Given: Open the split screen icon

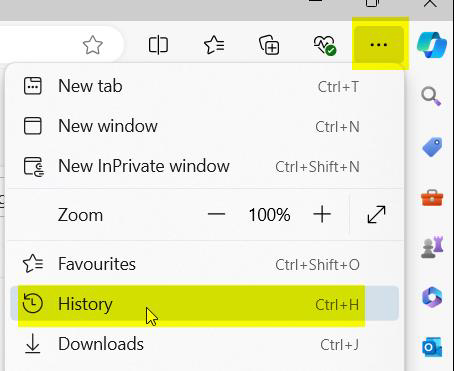Looking at the screenshot, I should (x=158, y=45).
